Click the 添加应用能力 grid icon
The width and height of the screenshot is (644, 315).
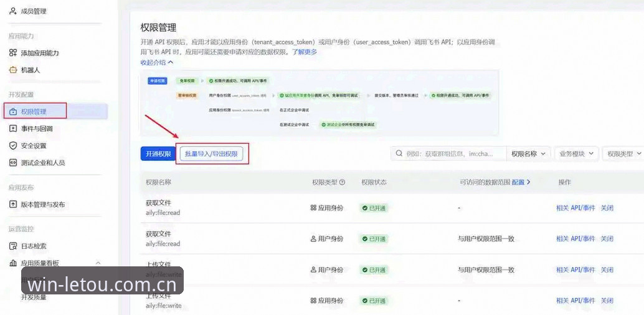13,53
